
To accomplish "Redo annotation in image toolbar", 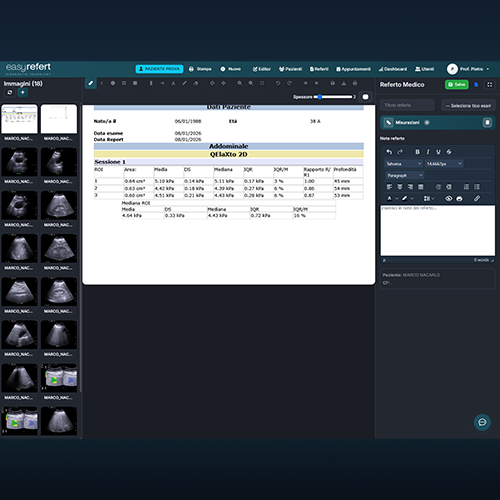I will (x=289, y=83).
